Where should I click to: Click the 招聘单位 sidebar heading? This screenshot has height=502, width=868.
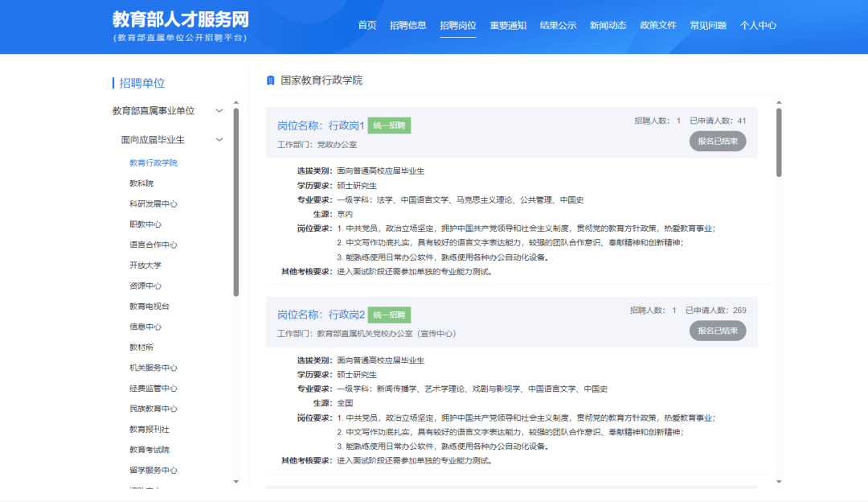[x=141, y=83]
